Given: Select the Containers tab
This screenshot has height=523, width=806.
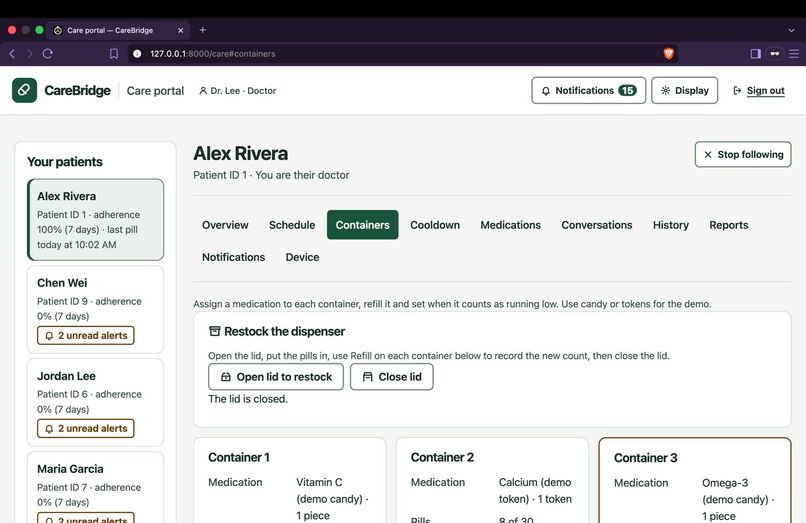Looking at the screenshot, I should pos(362,225).
